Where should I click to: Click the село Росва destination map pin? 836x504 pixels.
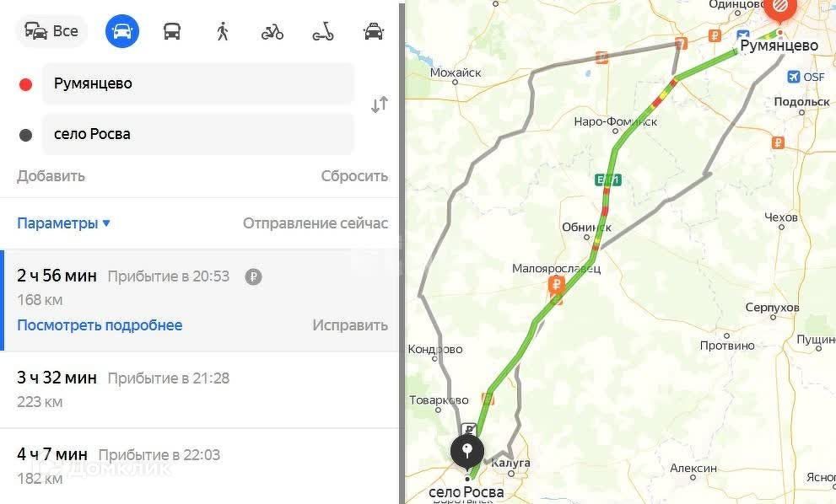click(467, 453)
